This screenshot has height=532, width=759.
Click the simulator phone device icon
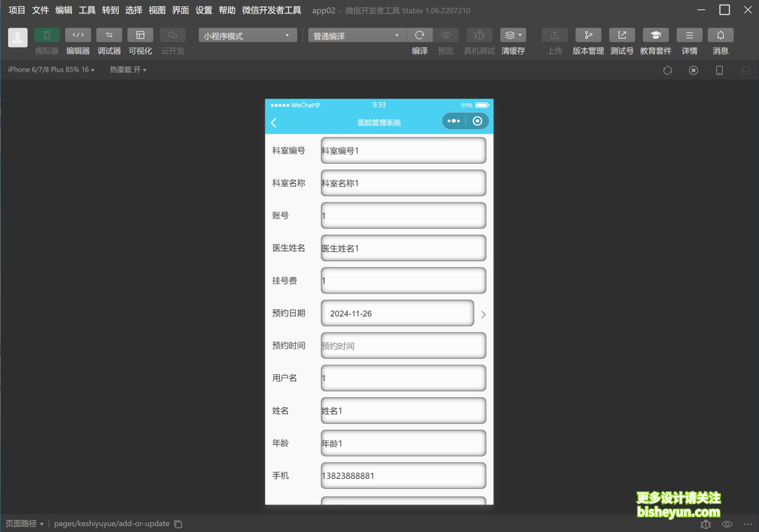tap(719, 70)
